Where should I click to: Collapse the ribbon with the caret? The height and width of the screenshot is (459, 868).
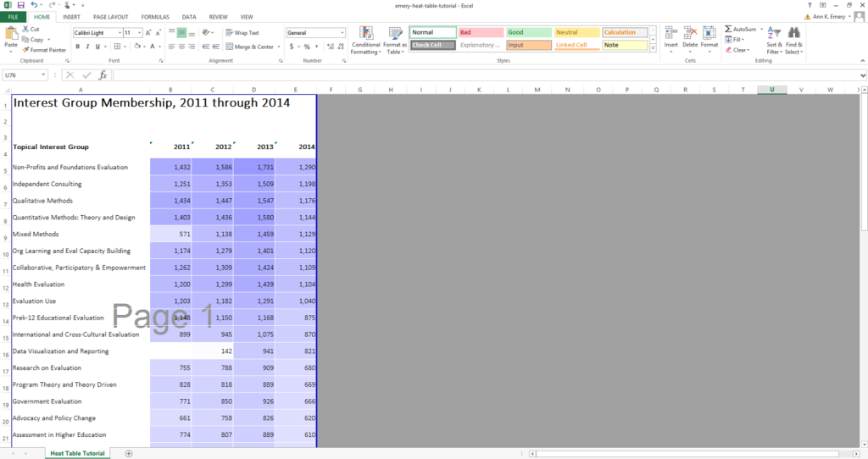[862, 61]
